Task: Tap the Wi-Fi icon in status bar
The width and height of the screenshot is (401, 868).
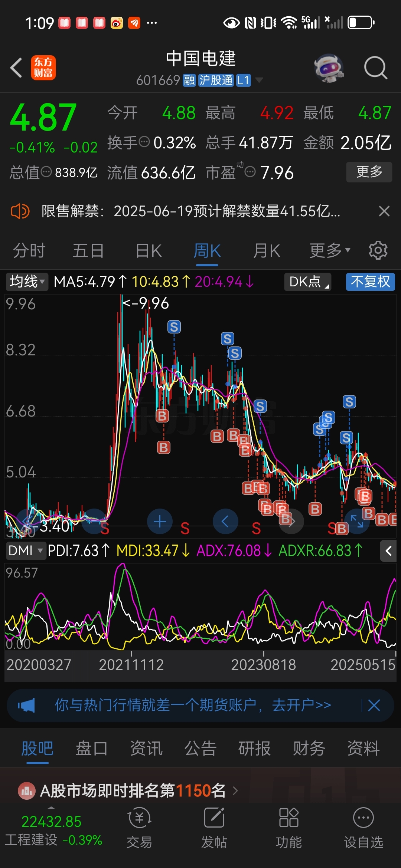Action: (289, 23)
